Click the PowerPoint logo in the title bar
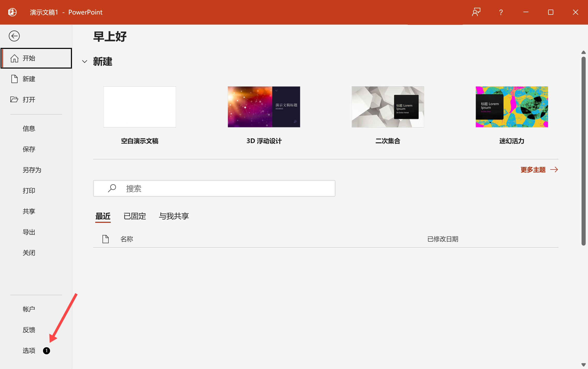Viewport: 588px width, 369px height. point(12,12)
